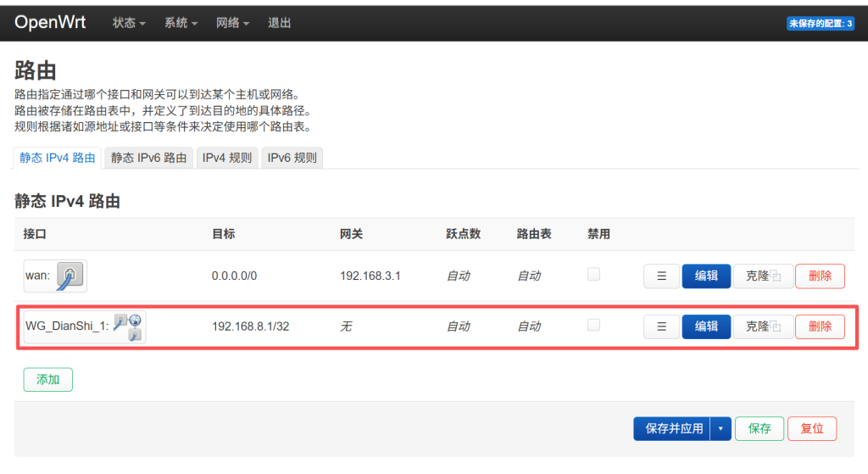
Task: Expand the 系统 menu
Action: [x=181, y=24]
